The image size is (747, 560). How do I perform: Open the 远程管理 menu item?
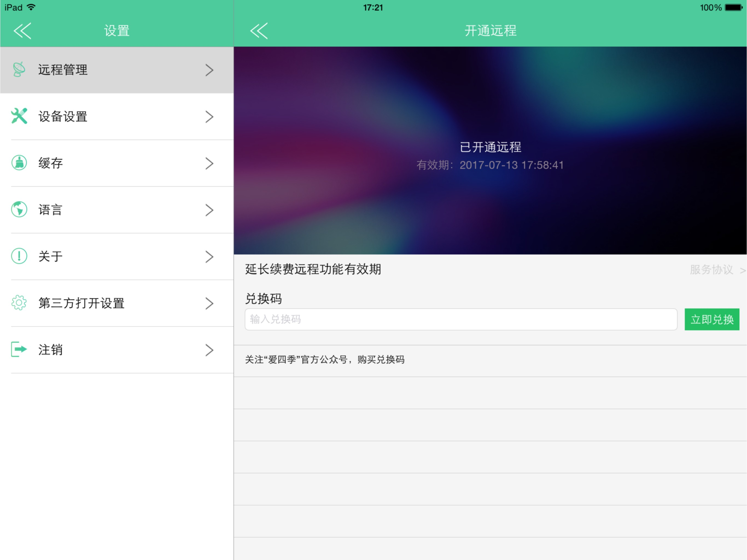pos(117,70)
